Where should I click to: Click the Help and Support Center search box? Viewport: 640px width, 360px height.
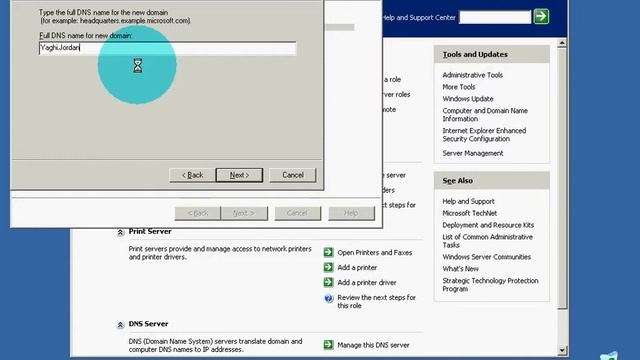click(495, 17)
